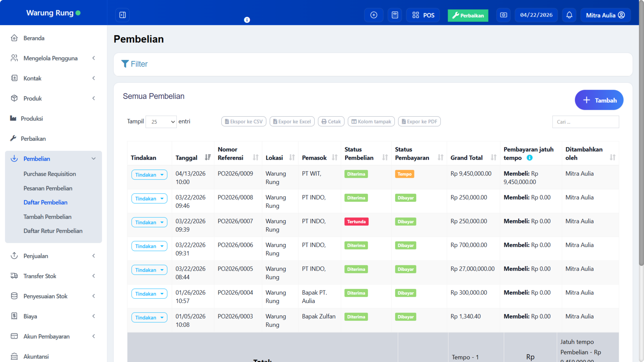644x362 pixels.
Task: Click info icon beside Pembayaran jatuh tempo
Action: (x=529, y=158)
